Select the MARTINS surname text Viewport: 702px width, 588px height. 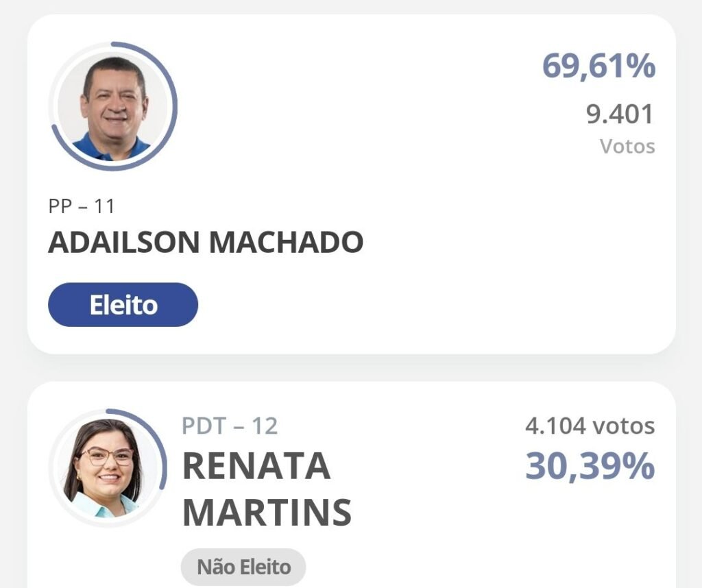pyautogui.click(x=267, y=512)
